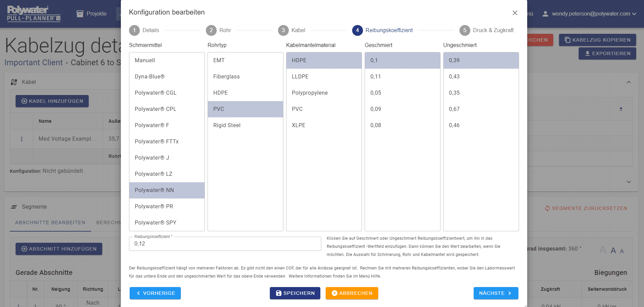Choose Polywater® CPL lubricant
The image size is (644, 307).
[x=167, y=109]
